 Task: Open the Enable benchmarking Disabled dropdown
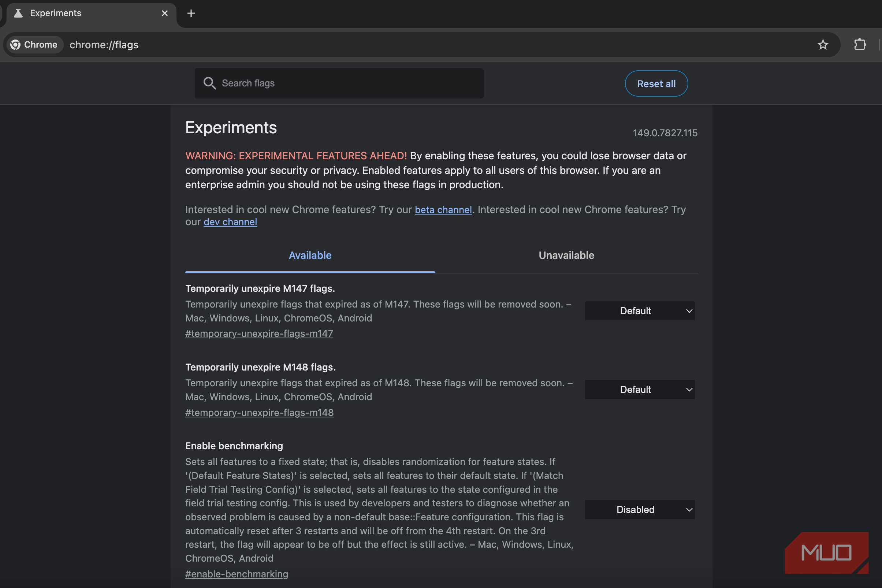640,510
